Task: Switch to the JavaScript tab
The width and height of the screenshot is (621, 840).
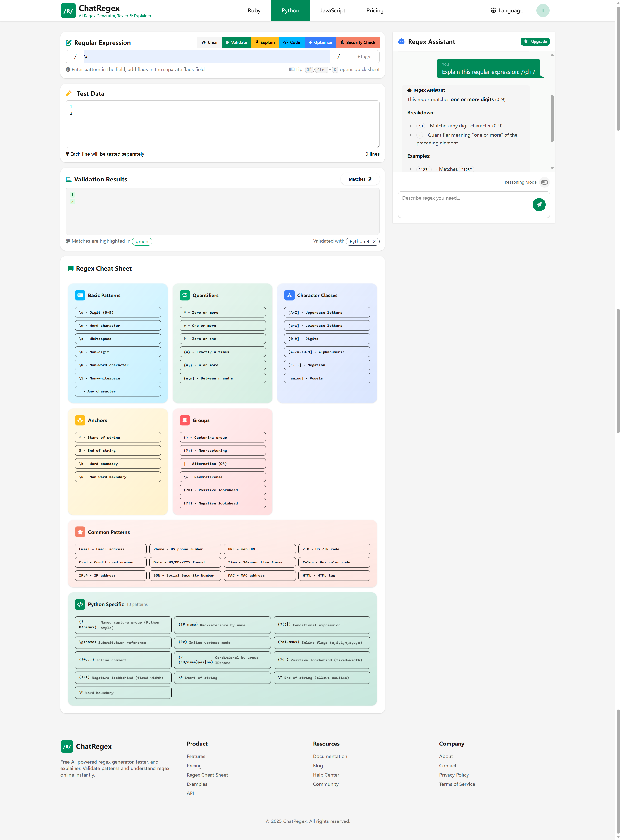Action: [332, 10]
